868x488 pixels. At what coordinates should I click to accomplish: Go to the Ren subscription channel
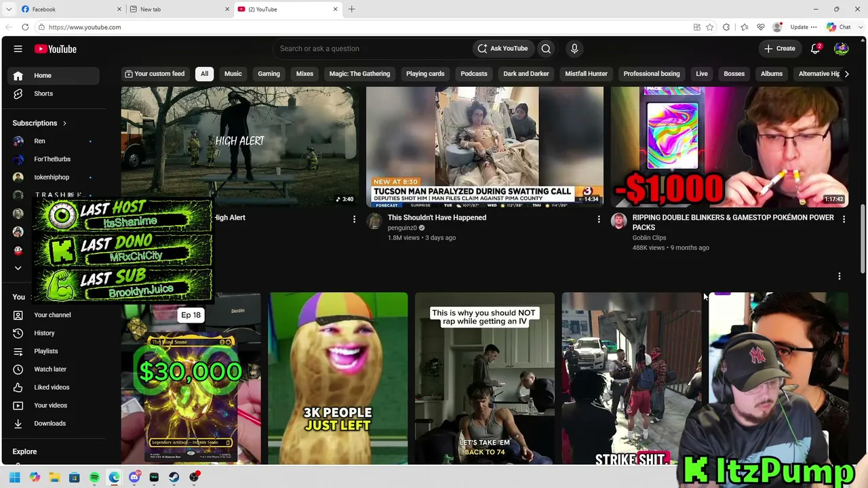tap(39, 141)
